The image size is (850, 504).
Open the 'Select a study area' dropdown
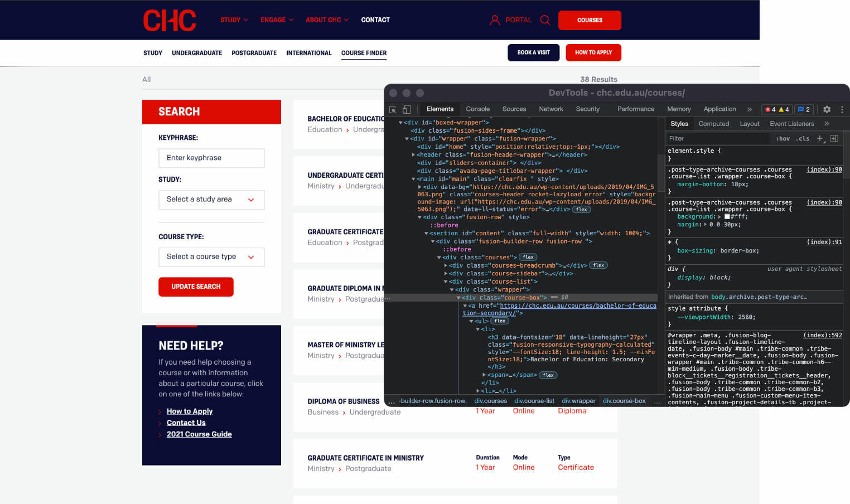pyautogui.click(x=211, y=200)
